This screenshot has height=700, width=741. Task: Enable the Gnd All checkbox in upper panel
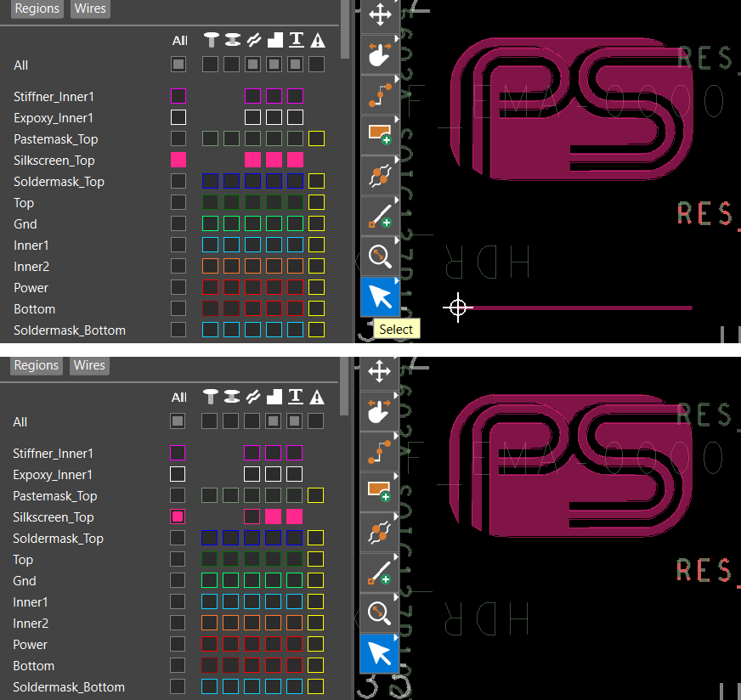click(178, 223)
